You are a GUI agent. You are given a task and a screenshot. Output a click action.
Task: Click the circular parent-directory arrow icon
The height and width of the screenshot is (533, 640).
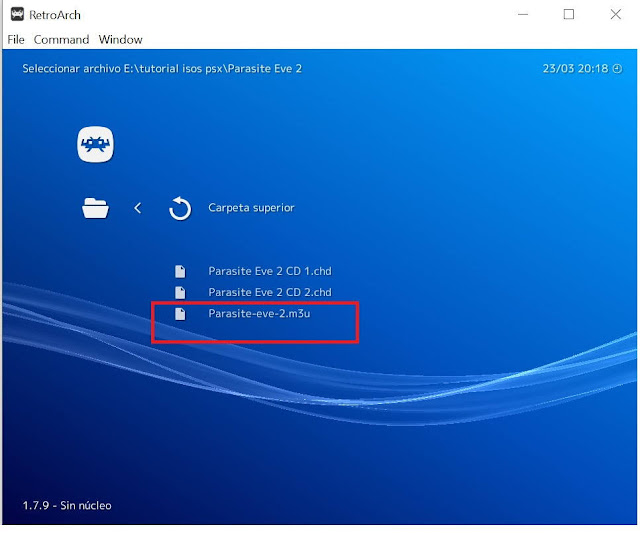click(x=180, y=209)
